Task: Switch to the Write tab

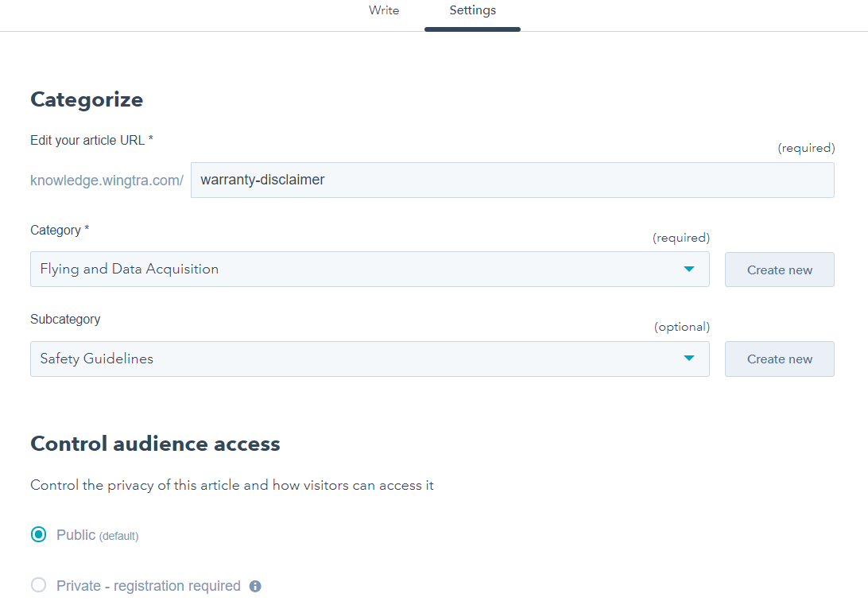Action: 384,11
